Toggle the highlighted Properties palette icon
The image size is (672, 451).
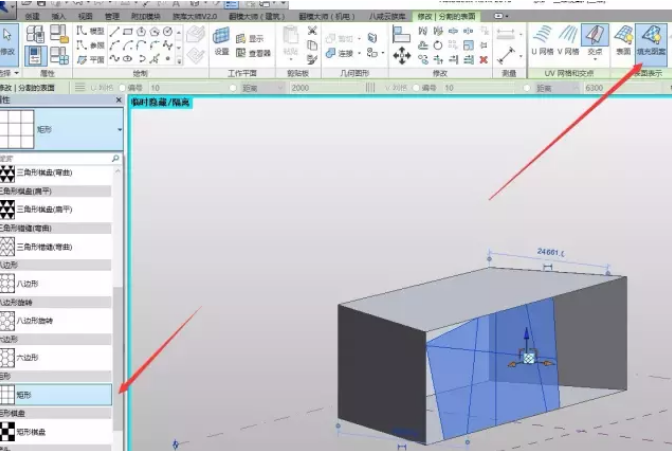(35, 56)
